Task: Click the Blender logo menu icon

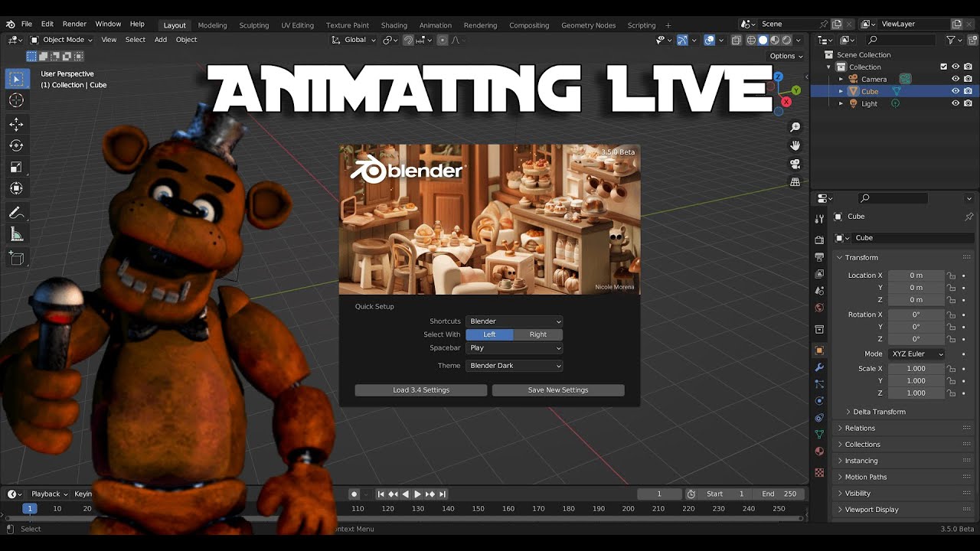Action: 10,24
